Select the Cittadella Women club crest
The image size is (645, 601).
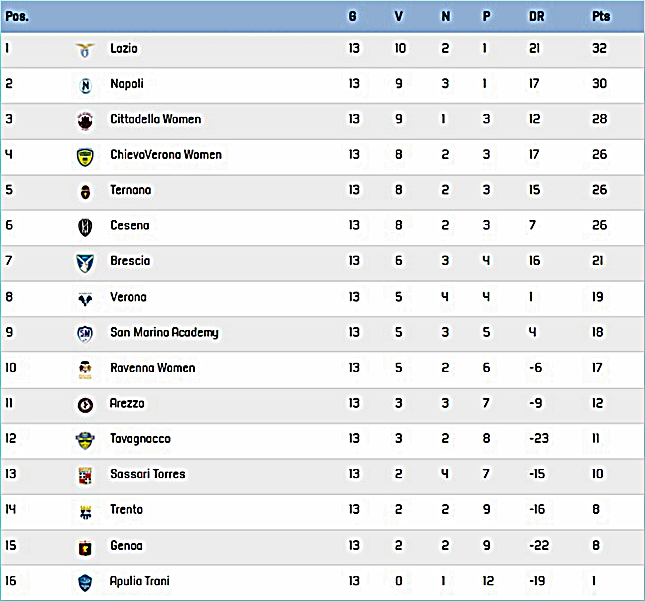85,121
